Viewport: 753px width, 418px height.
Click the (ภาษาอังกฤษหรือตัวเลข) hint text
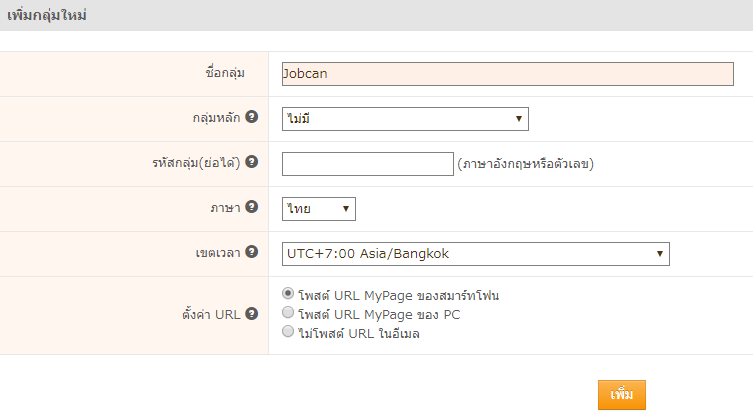(526, 164)
